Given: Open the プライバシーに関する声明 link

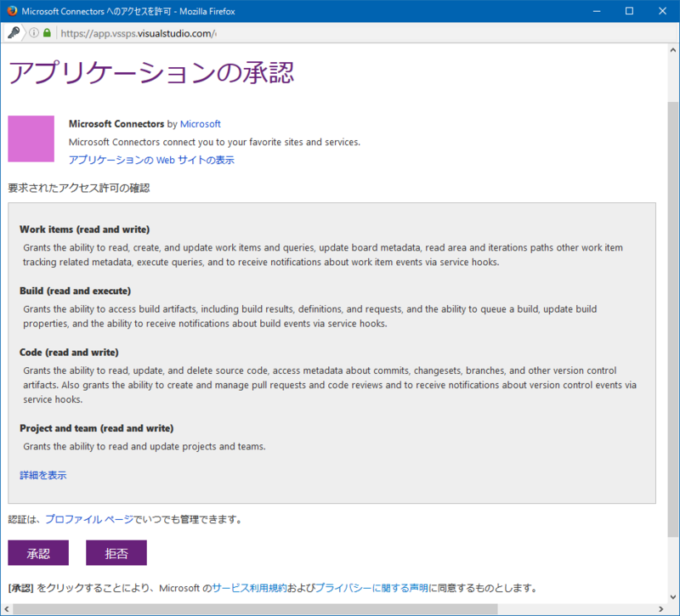Looking at the screenshot, I should coord(371,588).
